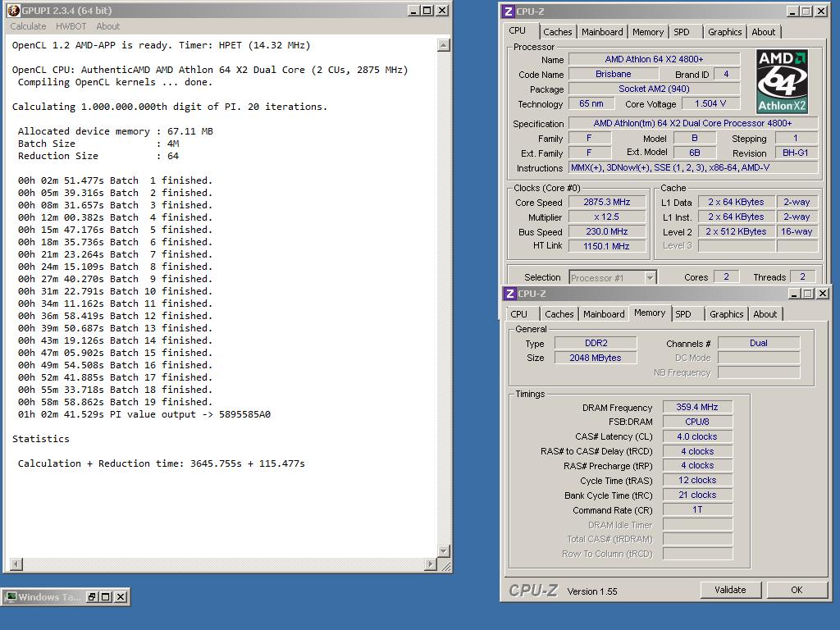Click the Channels # value Dual
840x630 pixels.
[x=759, y=343]
